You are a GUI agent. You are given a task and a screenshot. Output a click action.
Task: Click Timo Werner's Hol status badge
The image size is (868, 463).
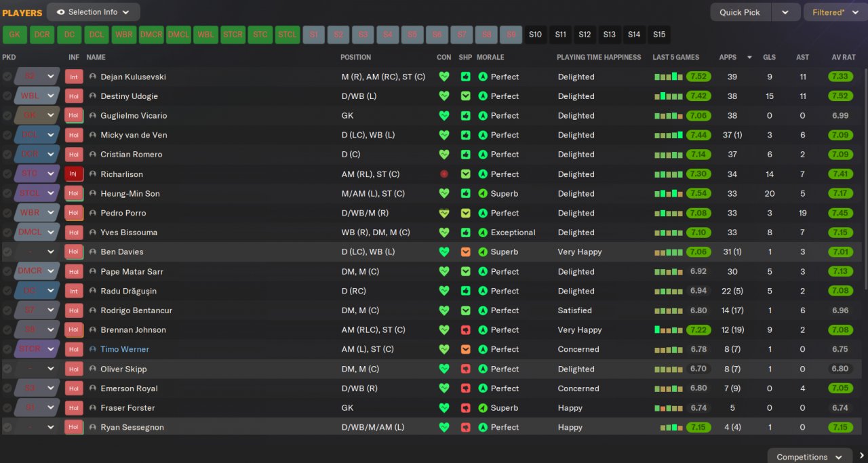(74, 349)
